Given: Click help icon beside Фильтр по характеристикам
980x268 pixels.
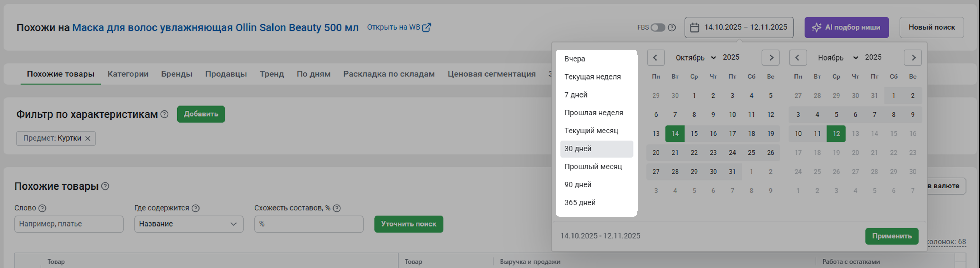Looking at the screenshot, I should click(x=164, y=114).
